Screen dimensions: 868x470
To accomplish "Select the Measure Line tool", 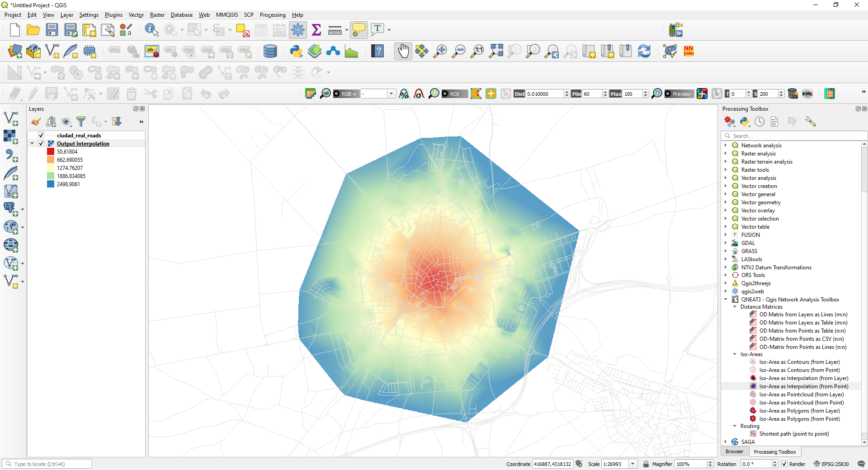I will coord(335,29).
